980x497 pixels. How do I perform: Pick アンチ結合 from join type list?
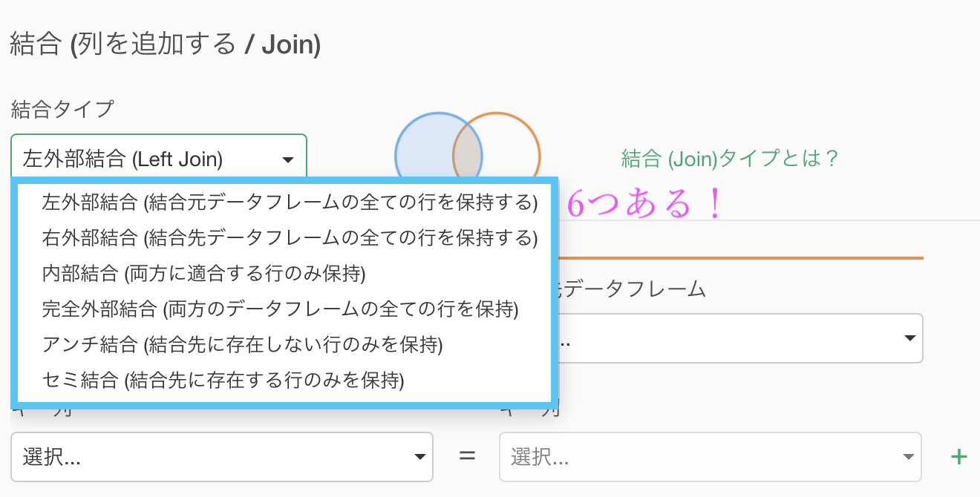243,344
